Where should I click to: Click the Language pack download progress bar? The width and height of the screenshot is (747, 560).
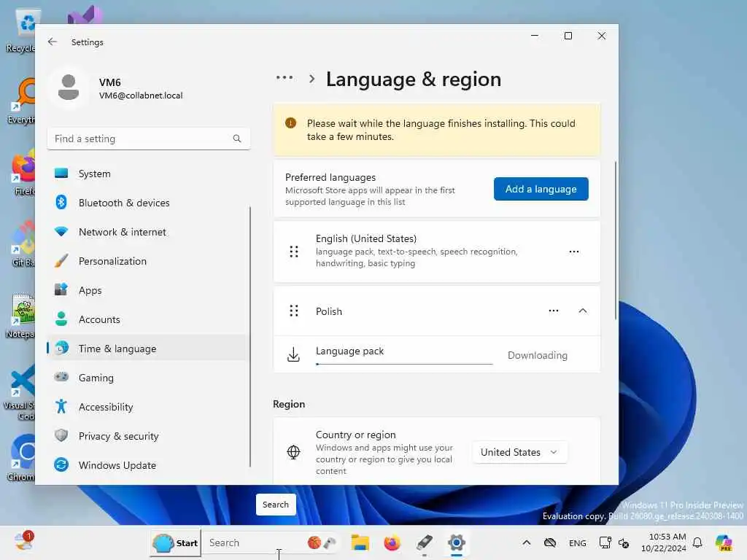click(x=404, y=364)
